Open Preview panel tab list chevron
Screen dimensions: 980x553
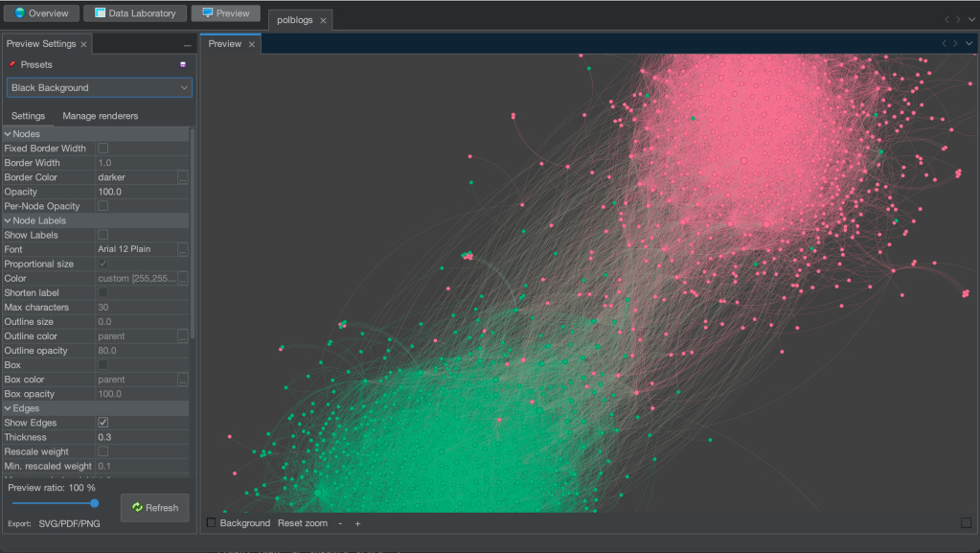[x=969, y=43]
